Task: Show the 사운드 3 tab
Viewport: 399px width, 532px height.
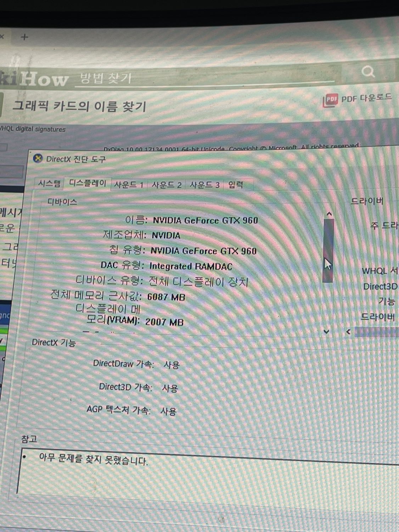Action: 204,185
